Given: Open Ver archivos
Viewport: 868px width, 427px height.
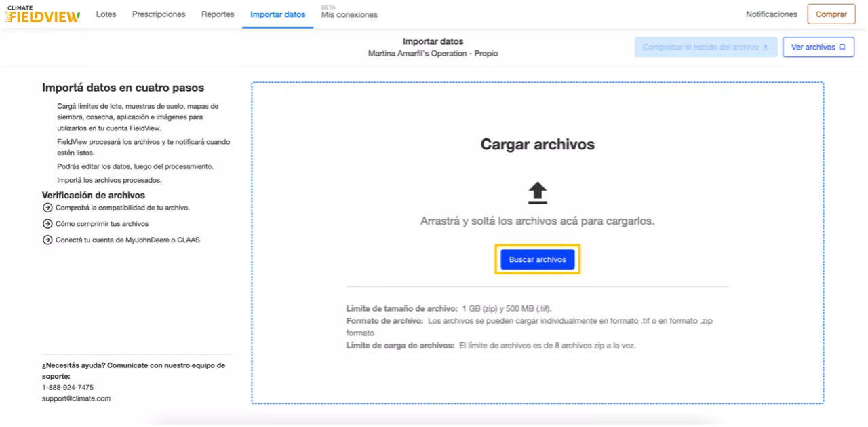Looking at the screenshot, I should 818,48.
